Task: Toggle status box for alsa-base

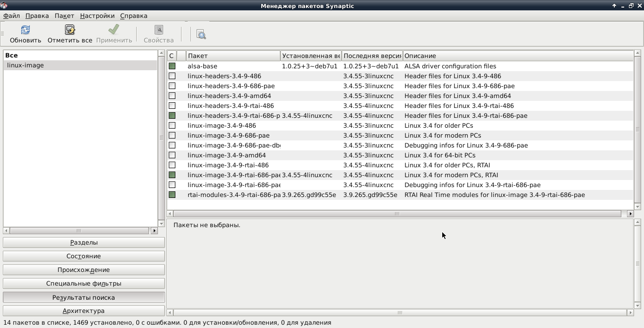Action: click(x=172, y=66)
